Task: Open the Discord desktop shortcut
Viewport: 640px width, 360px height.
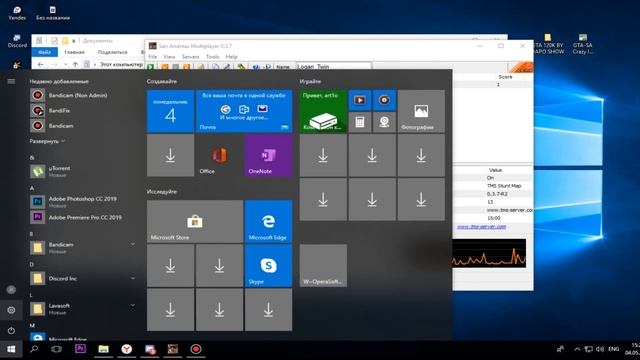Action: click(x=17, y=41)
